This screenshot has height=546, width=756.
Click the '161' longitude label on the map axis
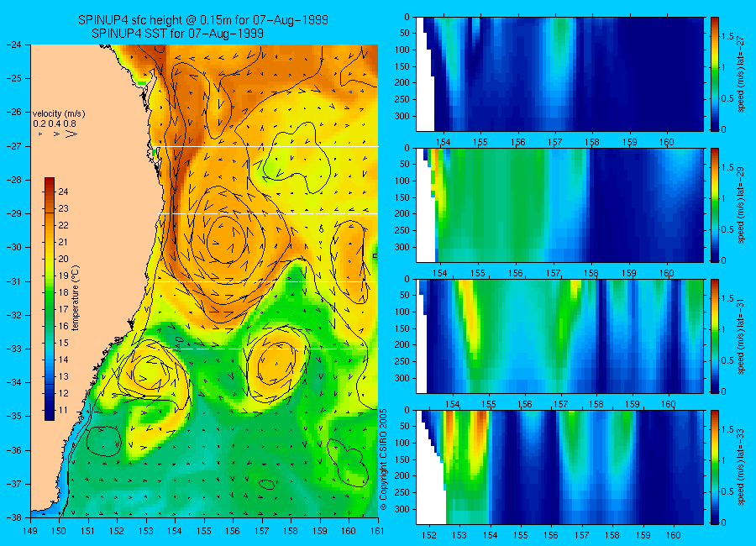[x=377, y=532]
